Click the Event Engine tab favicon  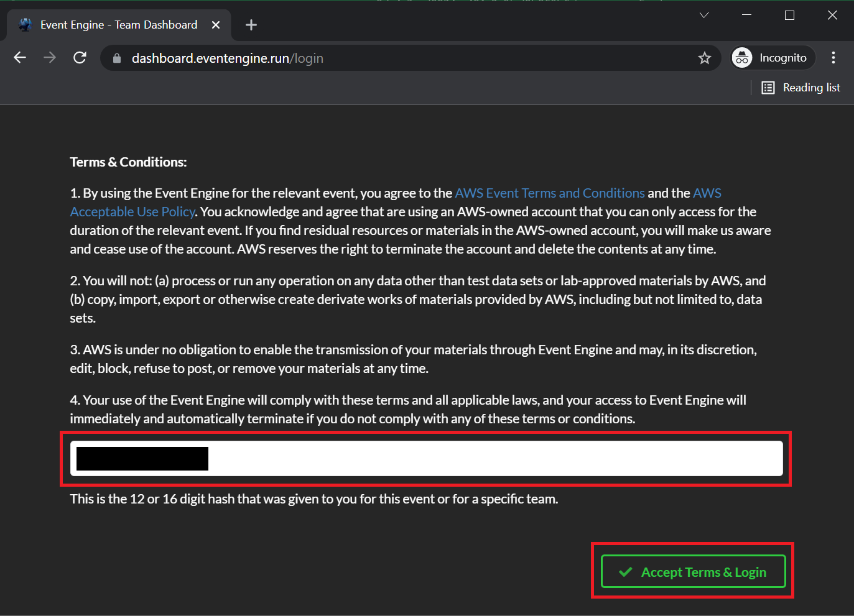[26, 25]
